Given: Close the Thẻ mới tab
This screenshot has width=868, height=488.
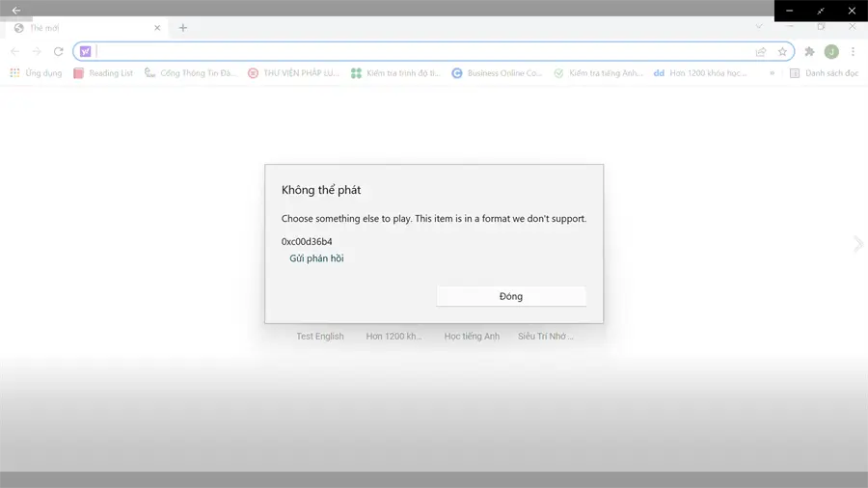Looking at the screenshot, I should click(157, 28).
